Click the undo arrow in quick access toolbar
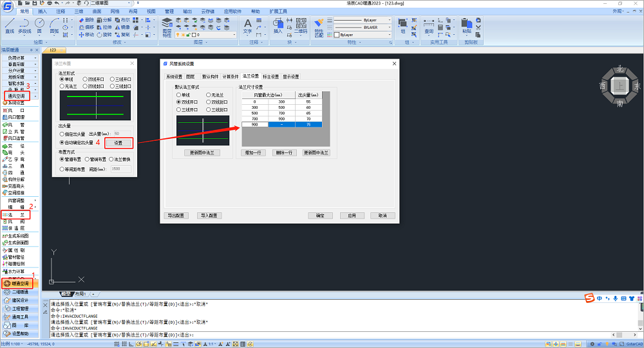Image resolution: width=644 pixels, height=348 pixels. 57,3
